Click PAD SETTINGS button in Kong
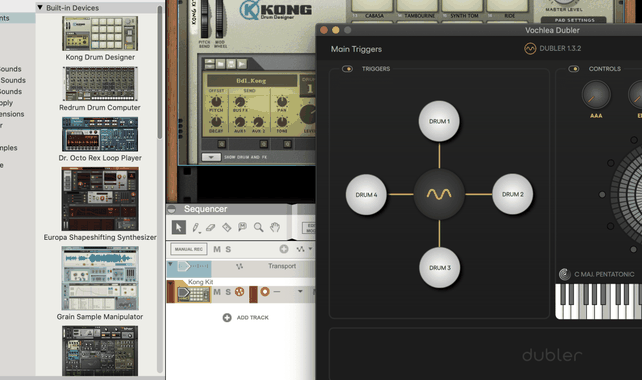Screen dimensions: 642x380 coord(574,20)
